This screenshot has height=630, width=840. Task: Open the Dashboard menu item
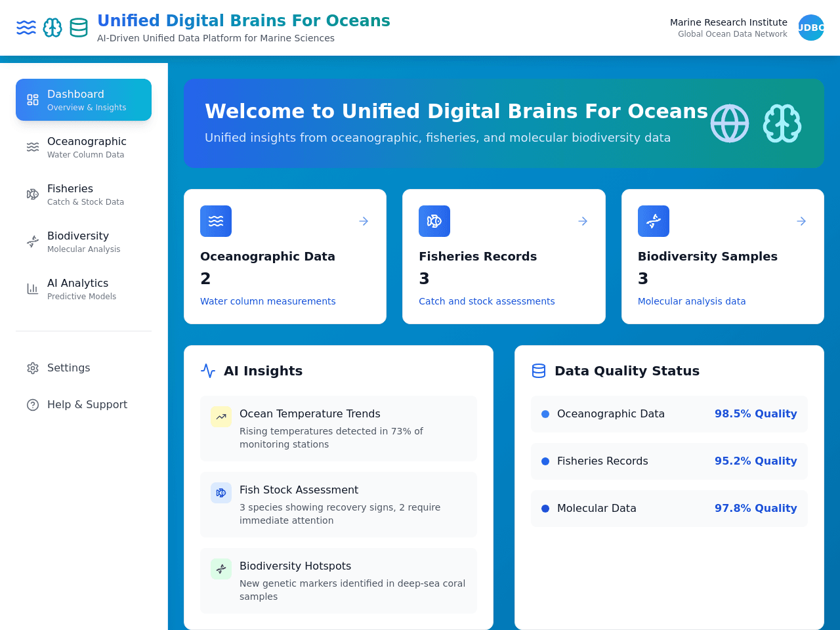(x=83, y=100)
